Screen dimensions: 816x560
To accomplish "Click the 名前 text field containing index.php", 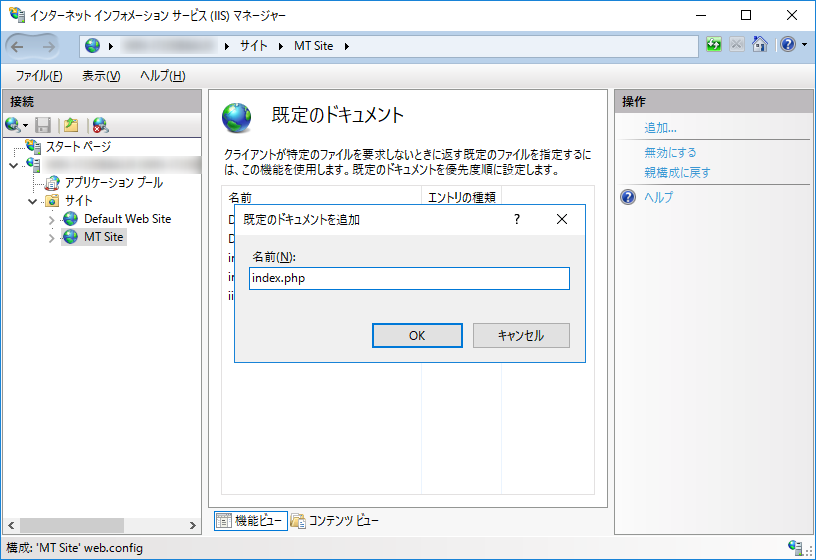I will click(410, 278).
